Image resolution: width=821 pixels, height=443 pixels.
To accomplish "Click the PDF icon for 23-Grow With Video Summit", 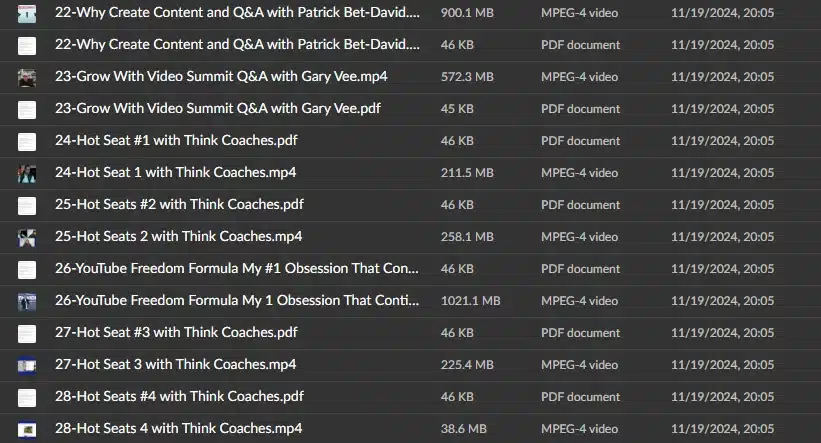I will 27,109.
